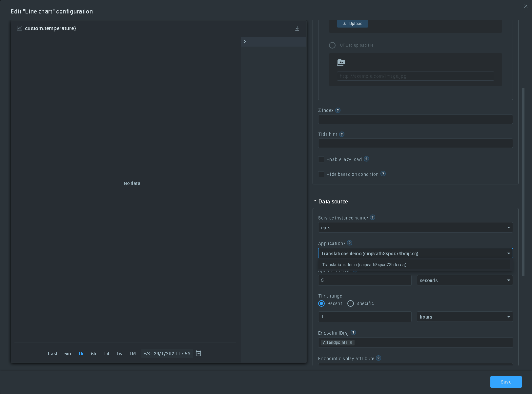
Task: Click the Upload button
Action: [x=353, y=24]
